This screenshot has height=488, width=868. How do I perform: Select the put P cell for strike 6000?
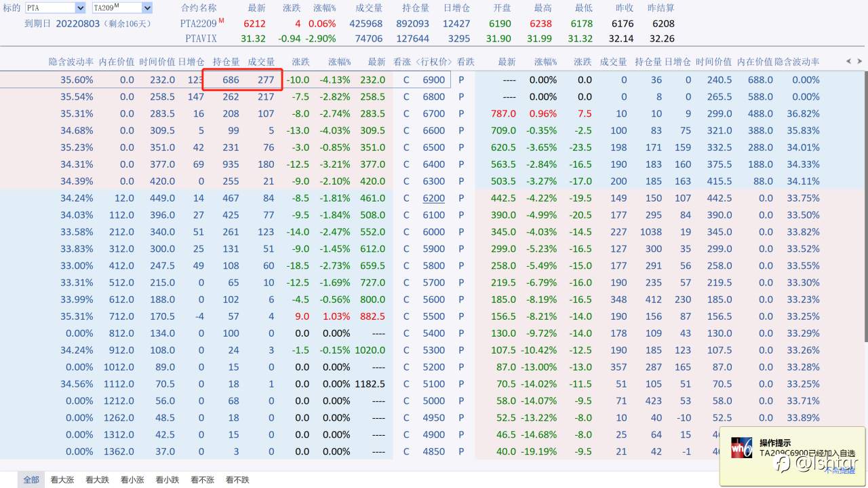coord(461,232)
